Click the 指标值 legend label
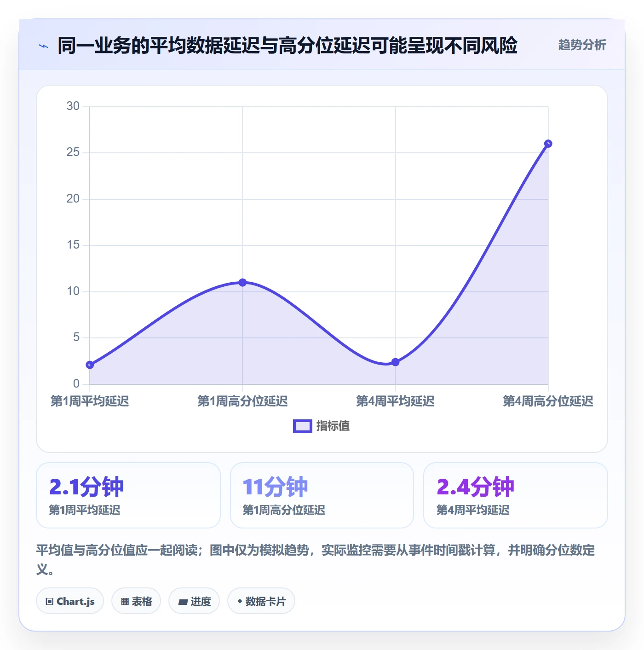644x650 pixels. click(x=333, y=426)
